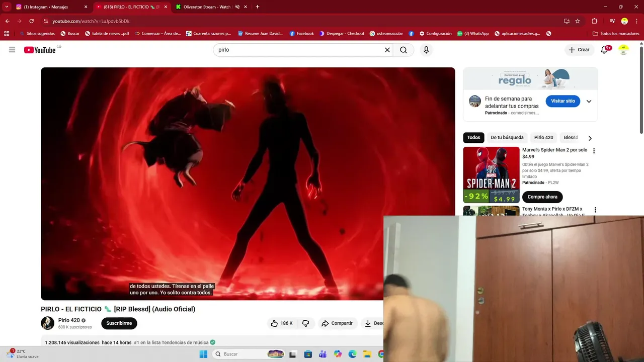
Task: Open the Pirlo 420 channel name link
Action: (x=69, y=320)
